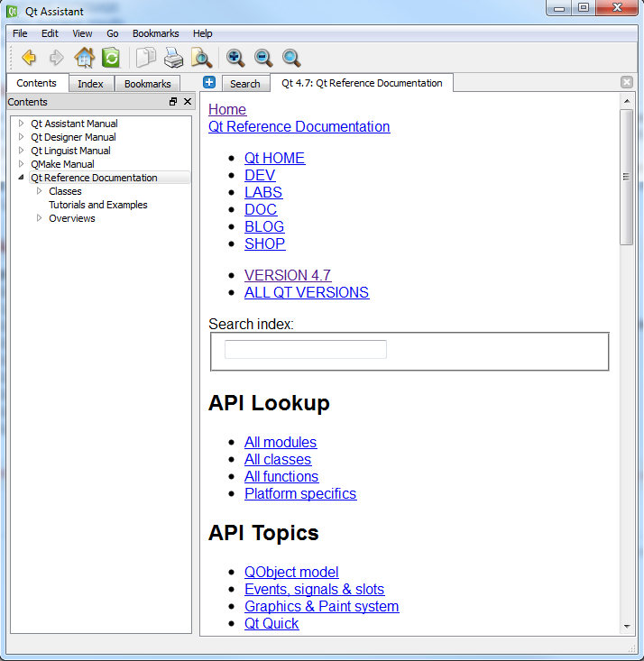Open the All modules link

(281, 442)
